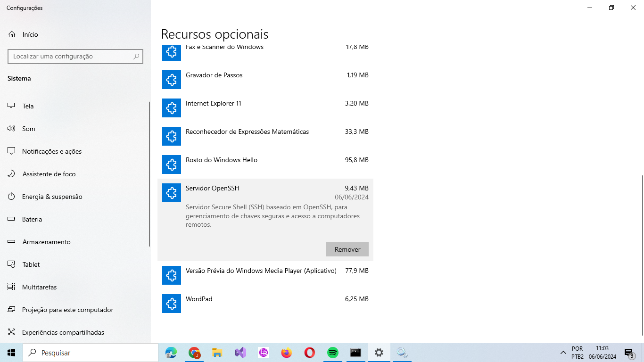Screen dimensions: 644x362
Task: Click the POR PTB2 language indicator
Action: (x=578, y=353)
